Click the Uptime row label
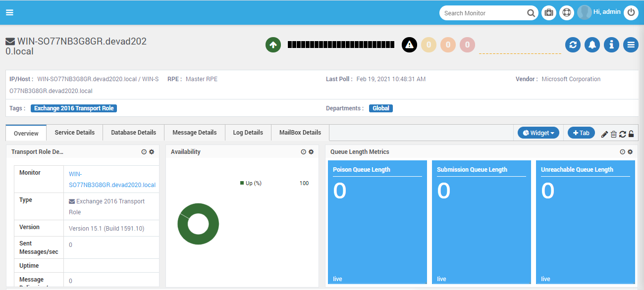The image size is (644, 290). 29,266
